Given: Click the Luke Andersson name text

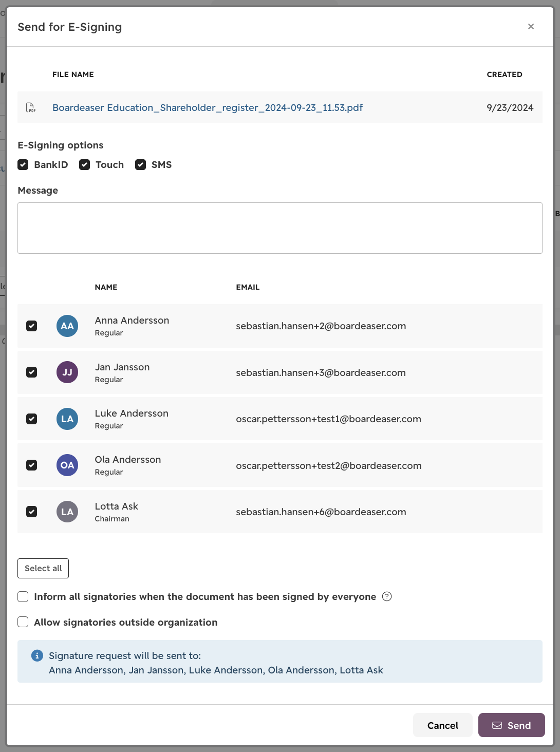Looking at the screenshot, I should click(x=132, y=413).
